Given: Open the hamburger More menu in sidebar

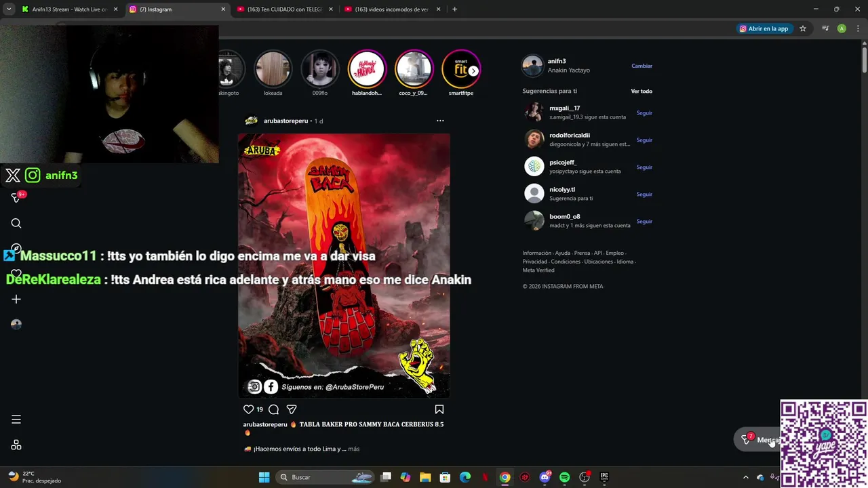Looking at the screenshot, I should [x=16, y=420].
